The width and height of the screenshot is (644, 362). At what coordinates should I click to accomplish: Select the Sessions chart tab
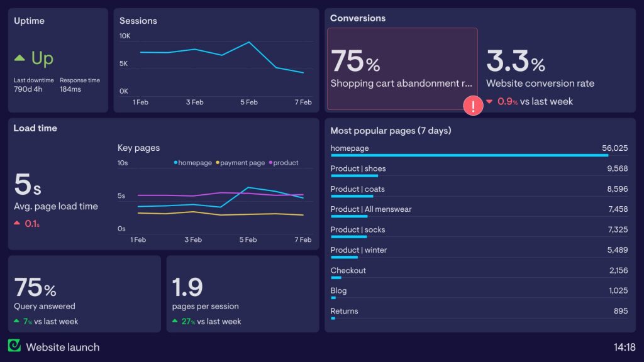(138, 20)
